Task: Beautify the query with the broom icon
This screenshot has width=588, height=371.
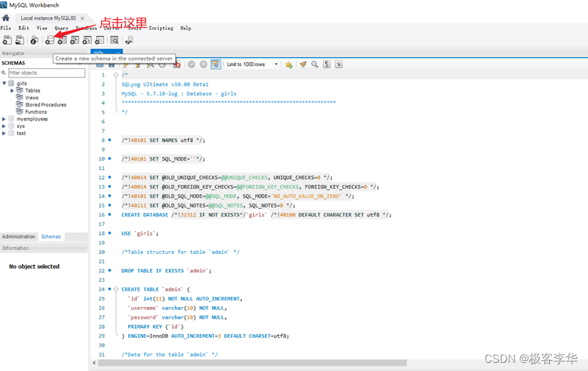Action: pyautogui.click(x=303, y=64)
